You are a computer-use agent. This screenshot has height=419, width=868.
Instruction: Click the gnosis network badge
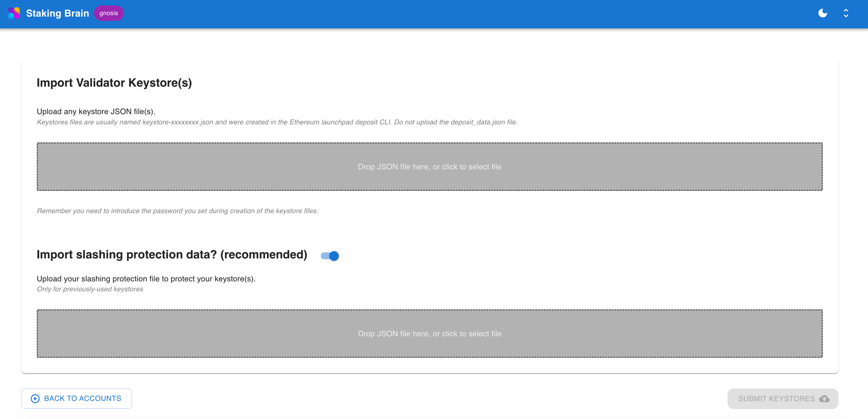[x=108, y=13]
